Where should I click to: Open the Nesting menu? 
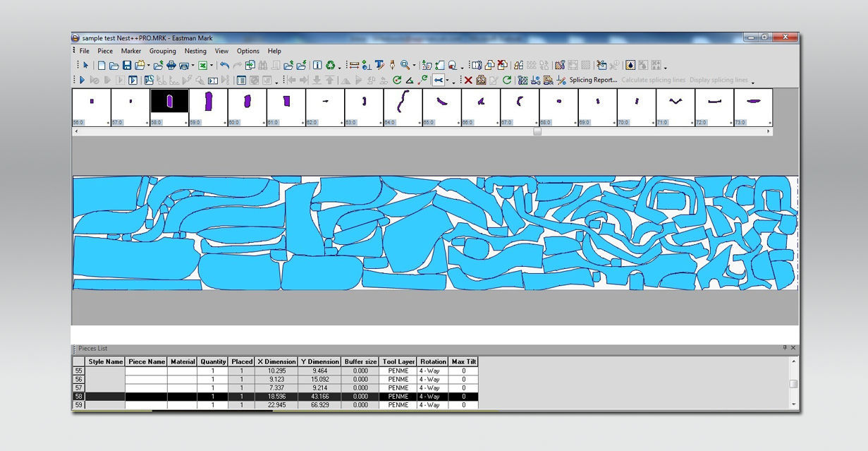pos(195,51)
